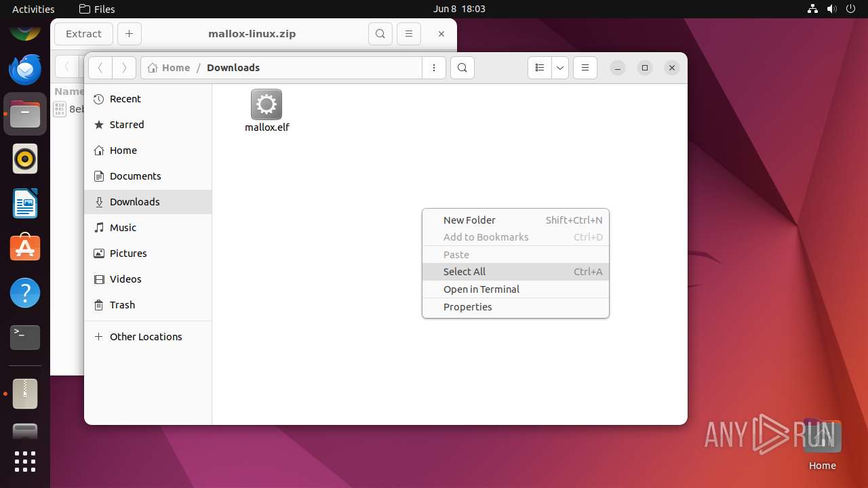Image resolution: width=868 pixels, height=488 pixels.
Task: Open Files app from the dock
Action: [25, 114]
